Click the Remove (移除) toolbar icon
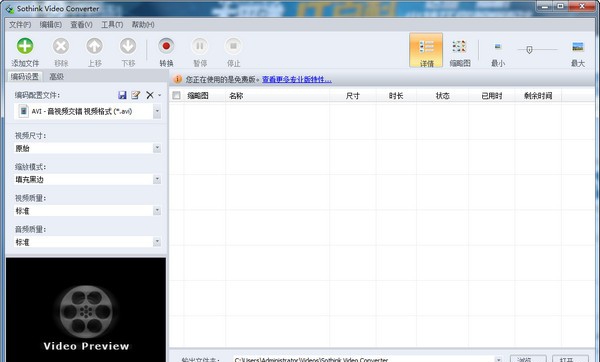This screenshot has height=362, width=600. point(61,46)
